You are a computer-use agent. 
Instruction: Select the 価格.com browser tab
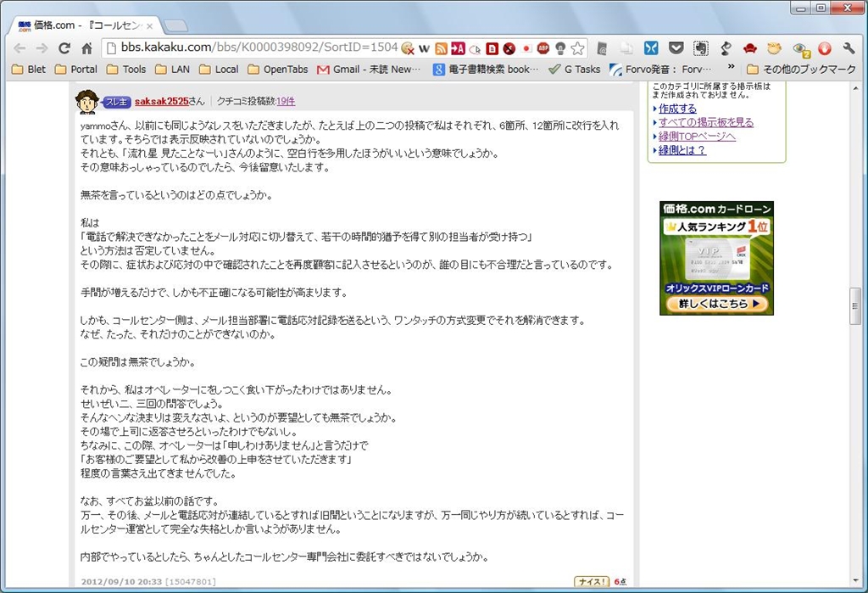click(81, 25)
